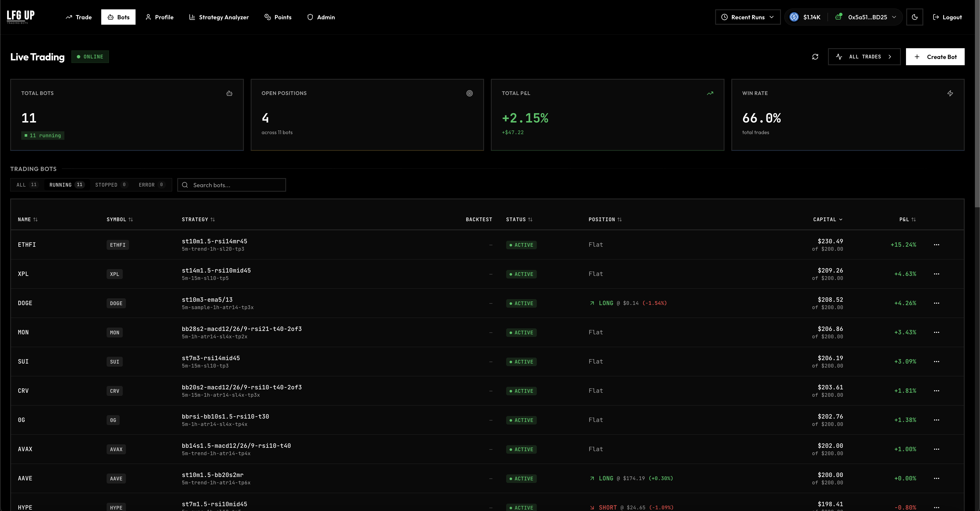Click the Create Bot button
The width and height of the screenshot is (980, 511).
point(935,57)
